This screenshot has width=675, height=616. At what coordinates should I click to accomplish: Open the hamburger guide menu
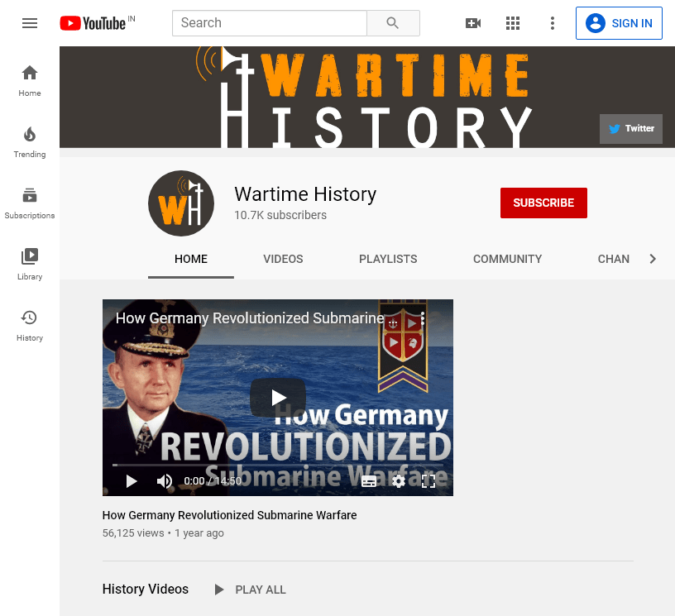(x=30, y=23)
